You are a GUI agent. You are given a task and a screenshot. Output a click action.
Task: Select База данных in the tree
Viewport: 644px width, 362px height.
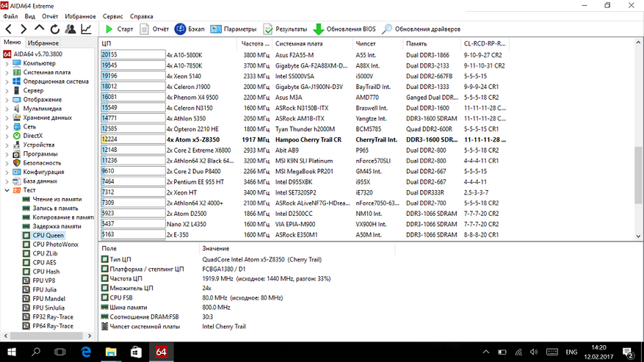(35, 181)
